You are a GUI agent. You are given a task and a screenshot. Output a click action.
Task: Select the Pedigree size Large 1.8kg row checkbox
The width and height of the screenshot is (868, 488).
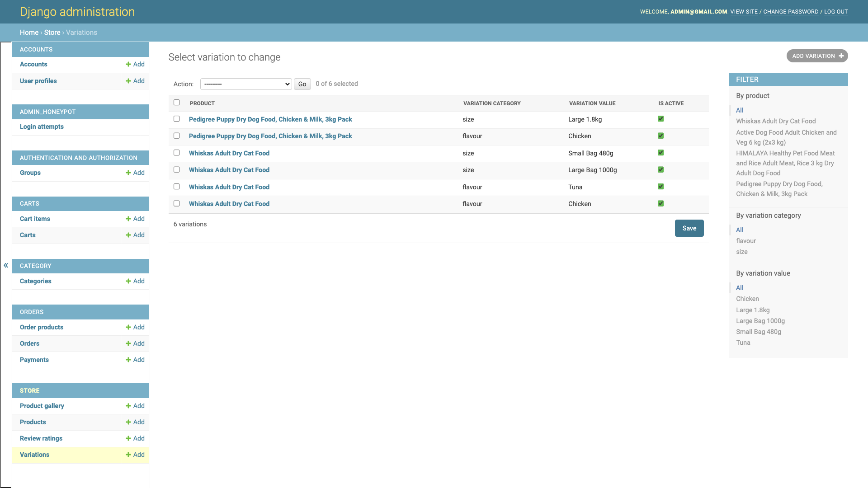(177, 119)
